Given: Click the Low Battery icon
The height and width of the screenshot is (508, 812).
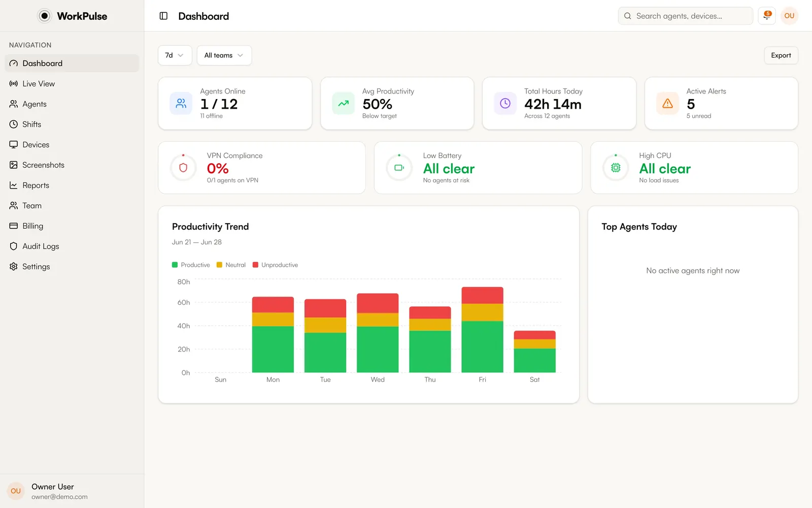Looking at the screenshot, I should point(399,168).
